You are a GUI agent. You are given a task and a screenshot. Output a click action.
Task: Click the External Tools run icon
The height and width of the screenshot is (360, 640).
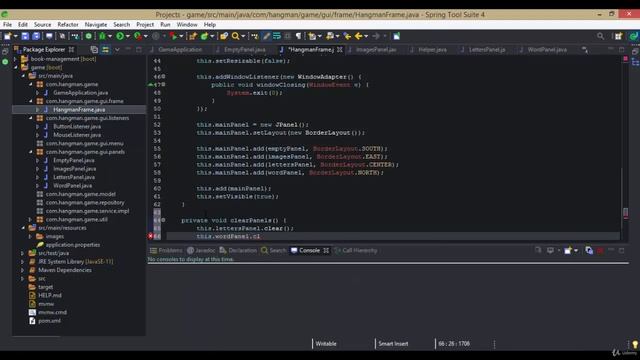click(174, 36)
